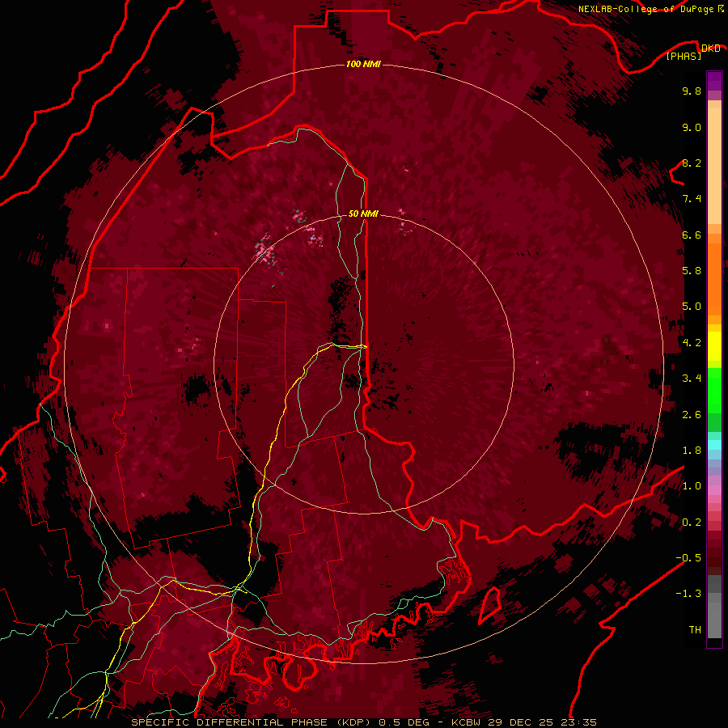Click the 1.8 value on color scale
This screenshot has width=728, height=728.
click(692, 451)
